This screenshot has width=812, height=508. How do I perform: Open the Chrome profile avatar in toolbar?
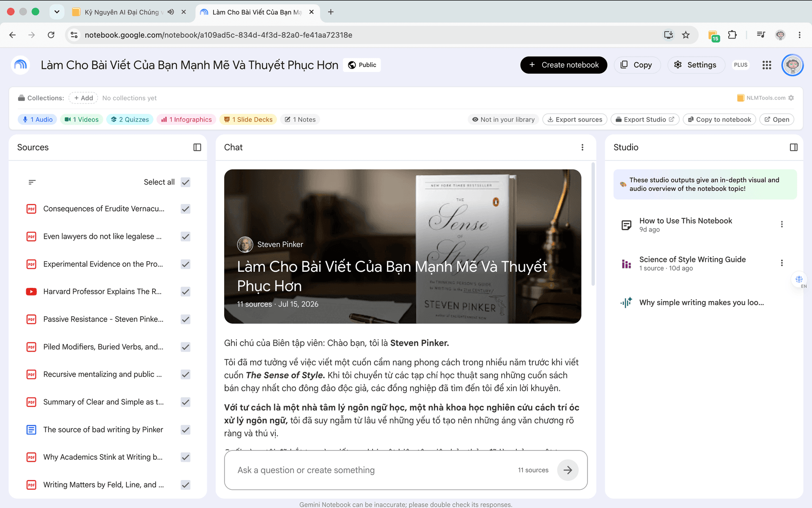tap(780, 35)
